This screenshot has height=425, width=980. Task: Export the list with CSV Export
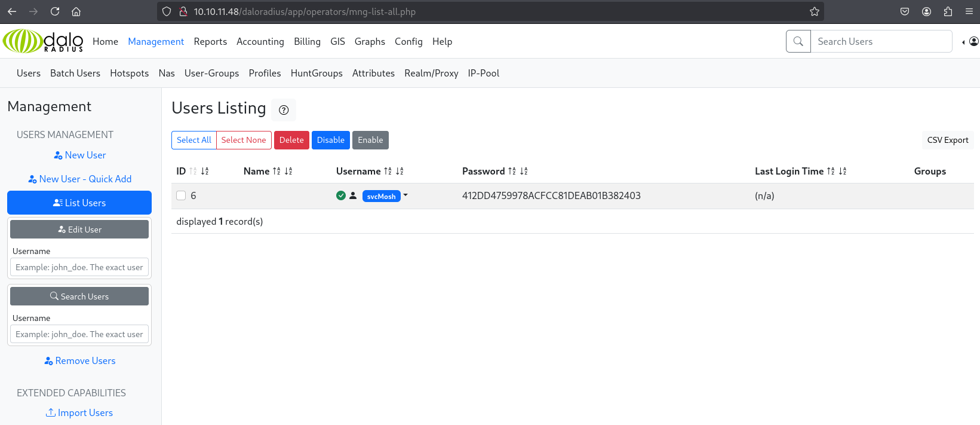click(947, 140)
